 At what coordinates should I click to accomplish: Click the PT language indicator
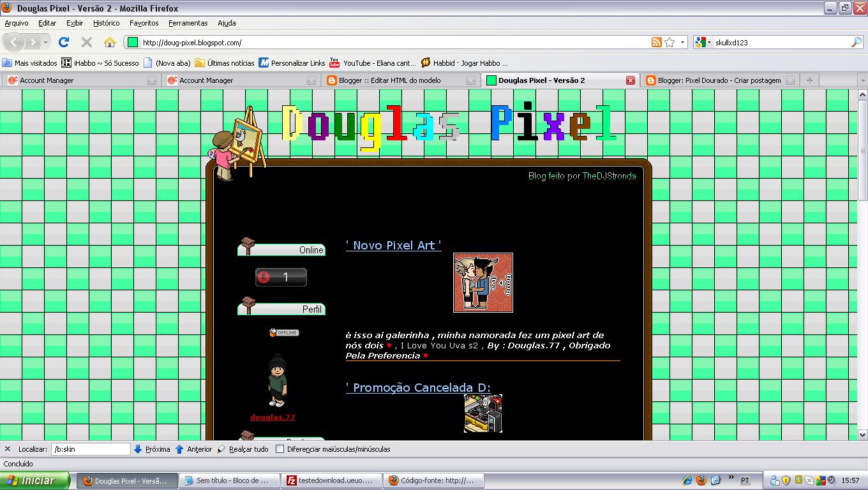pyautogui.click(x=745, y=480)
